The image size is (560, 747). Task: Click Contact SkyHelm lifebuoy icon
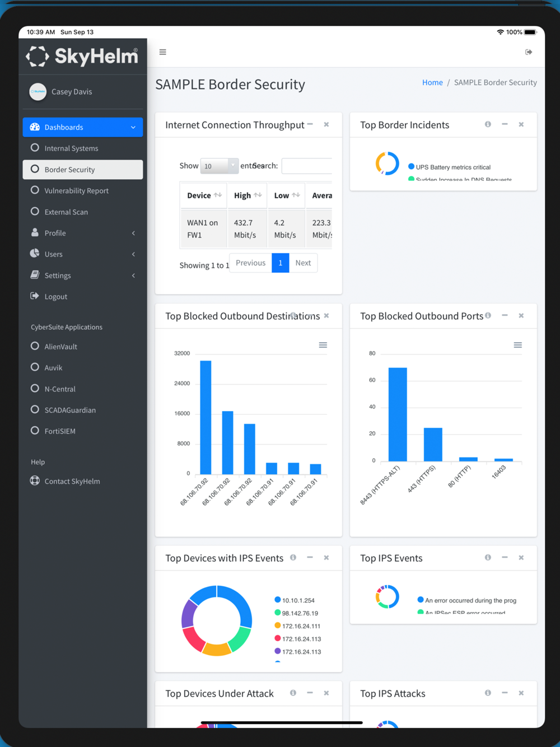coord(35,480)
